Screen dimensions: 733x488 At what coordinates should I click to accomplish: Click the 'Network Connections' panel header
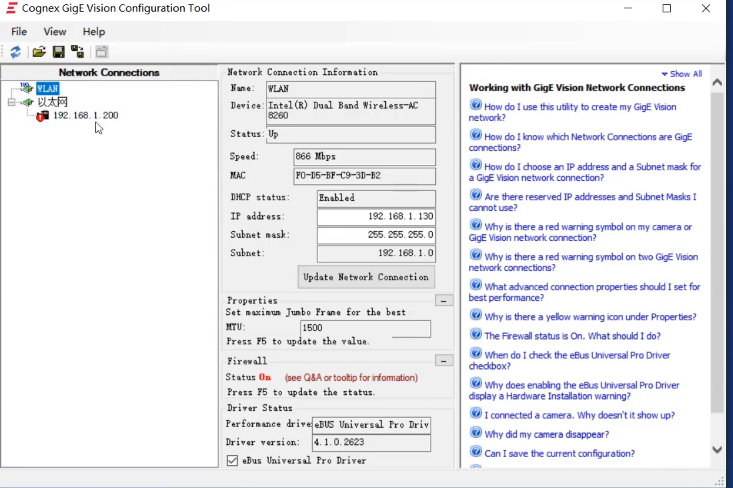109,72
